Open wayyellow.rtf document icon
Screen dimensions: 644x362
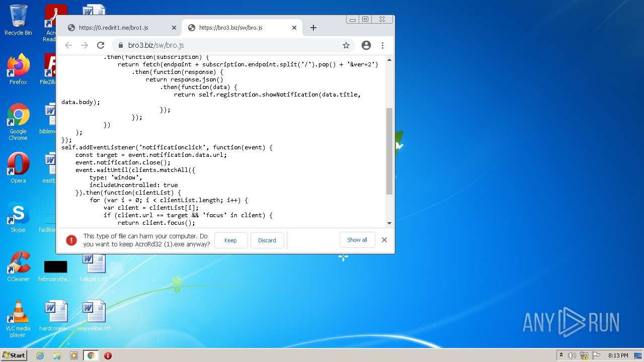[x=94, y=316]
